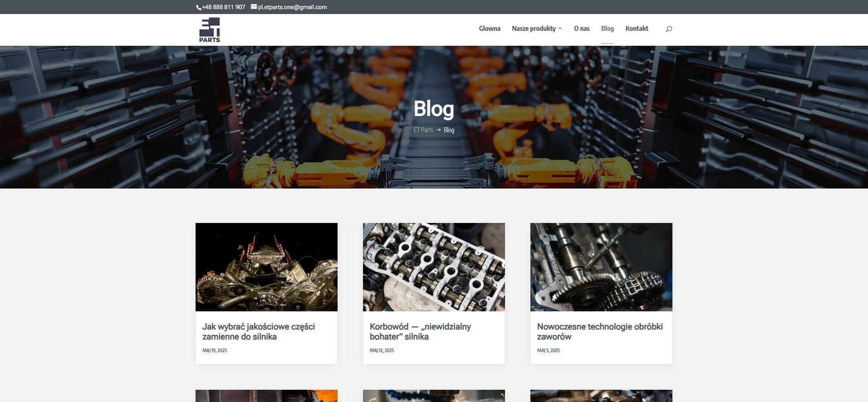
Task: Open the Nasze produkty menu
Action: coord(533,29)
